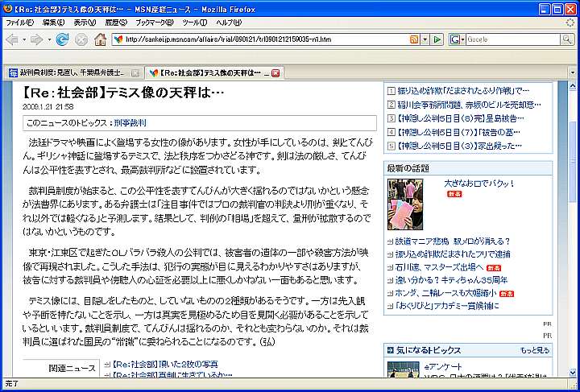Open the ツール(T) menu
Viewport: 580px width, 392px height.
point(194,22)
